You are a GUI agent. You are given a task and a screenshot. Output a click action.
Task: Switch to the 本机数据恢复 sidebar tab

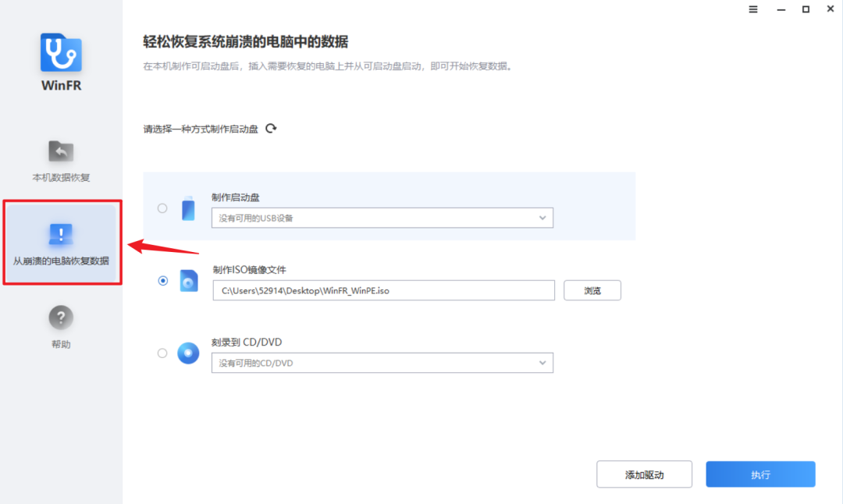pyautogui.click(x=61, y=161)
